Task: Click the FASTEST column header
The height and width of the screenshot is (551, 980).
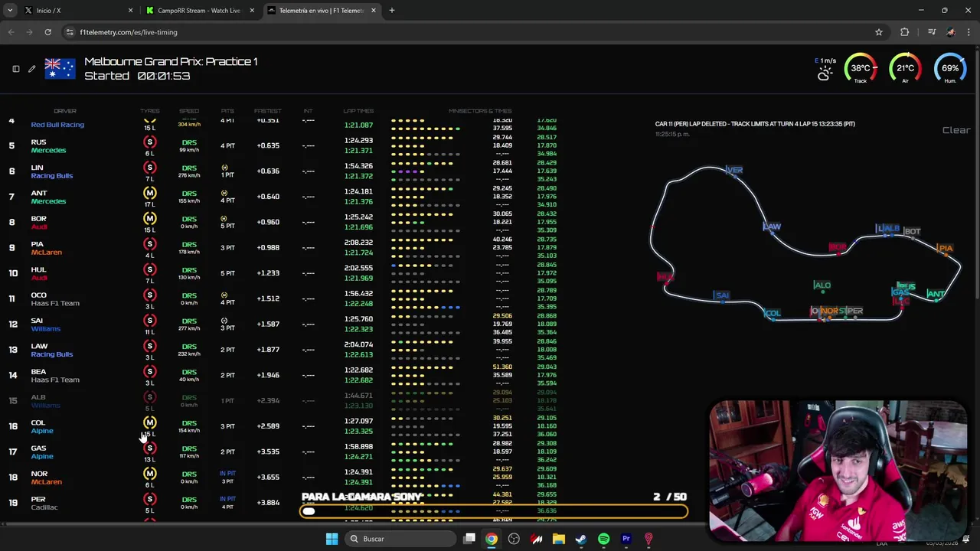Action: tap(268, 111)
